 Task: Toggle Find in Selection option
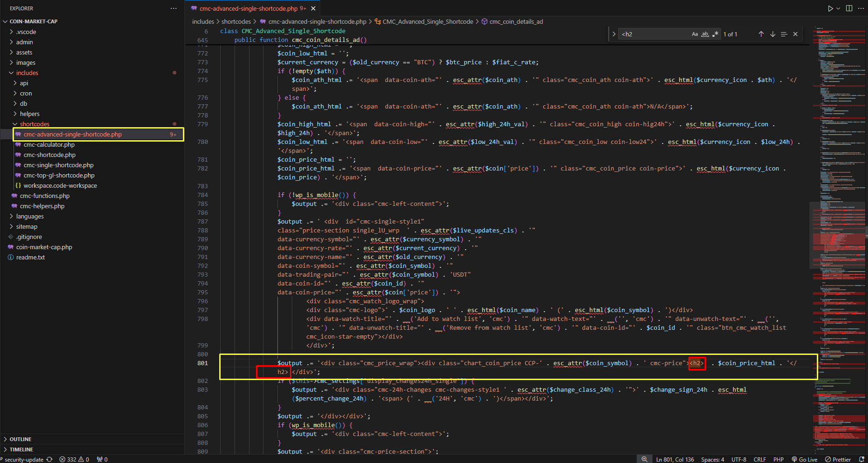pos(784,34)
